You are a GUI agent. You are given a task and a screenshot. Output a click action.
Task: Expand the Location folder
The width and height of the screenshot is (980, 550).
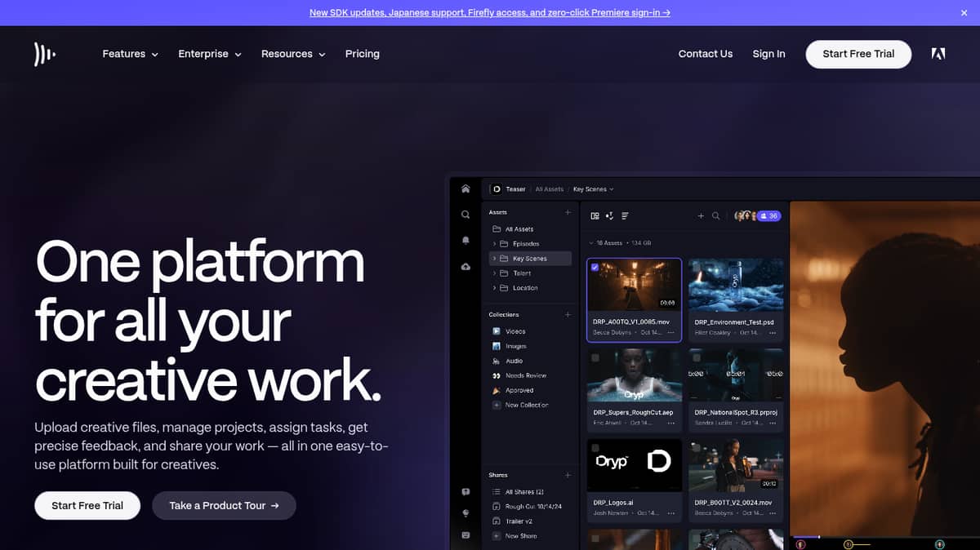tap(494, 288)
